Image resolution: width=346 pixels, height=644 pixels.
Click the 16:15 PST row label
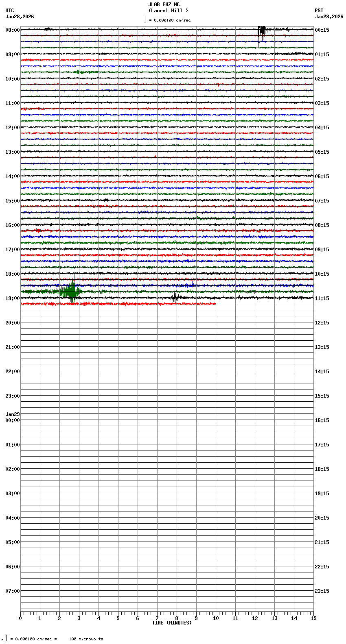[322, 420]
